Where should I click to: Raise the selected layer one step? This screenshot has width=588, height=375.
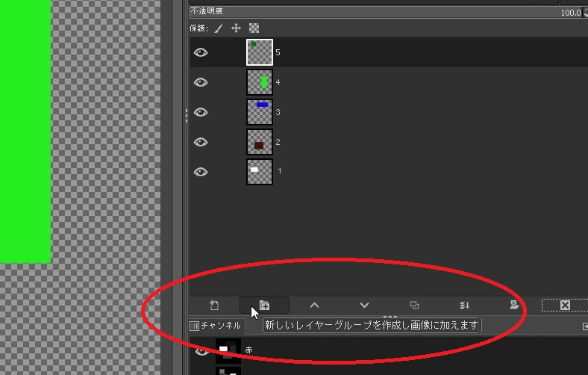tap(314, 305)
